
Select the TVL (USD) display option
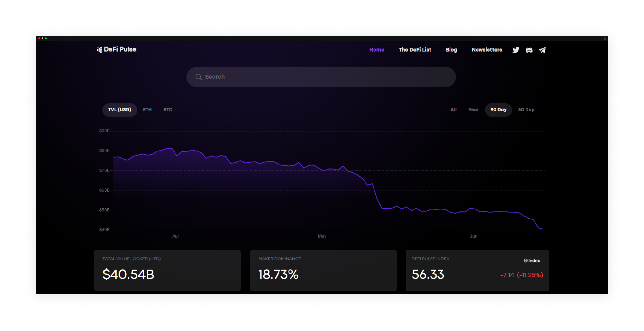[119, 110]
